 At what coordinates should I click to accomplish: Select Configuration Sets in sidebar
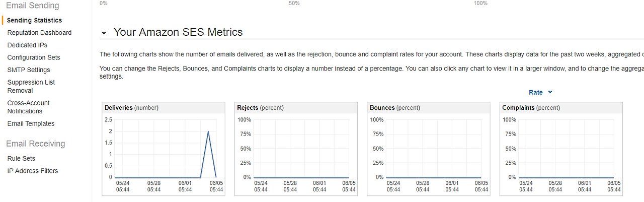coord(34,57)
